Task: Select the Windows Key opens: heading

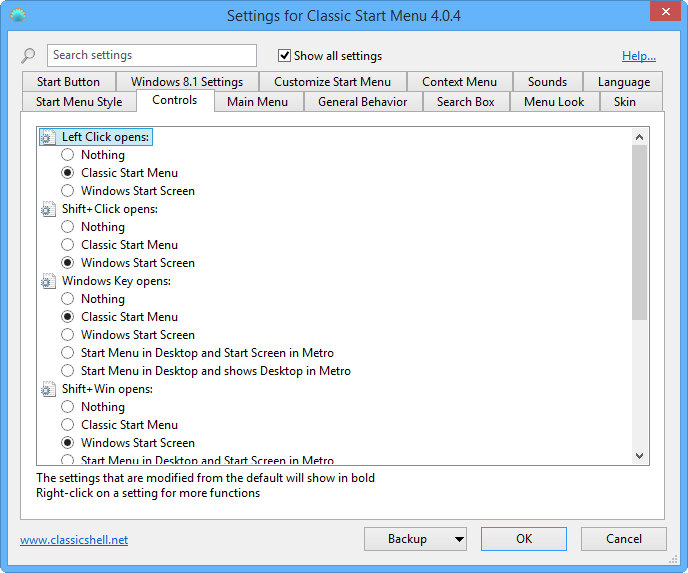Action: pos(116,281)
